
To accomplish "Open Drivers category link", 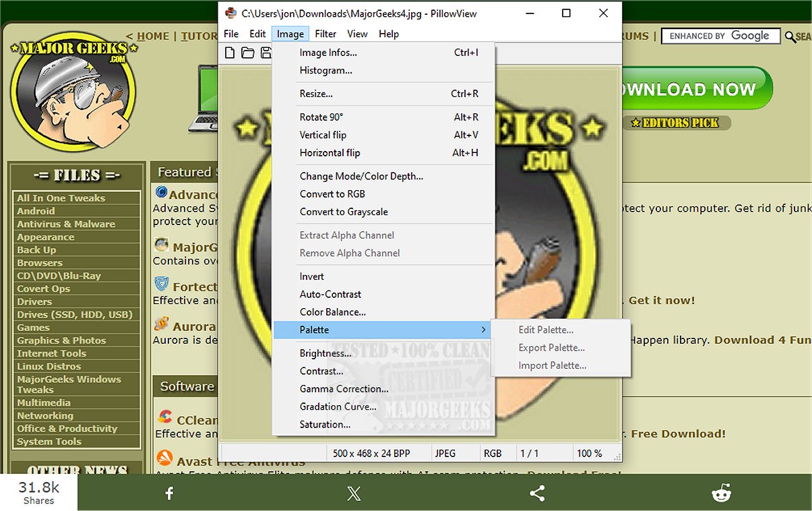I will [x=34, y=301].
